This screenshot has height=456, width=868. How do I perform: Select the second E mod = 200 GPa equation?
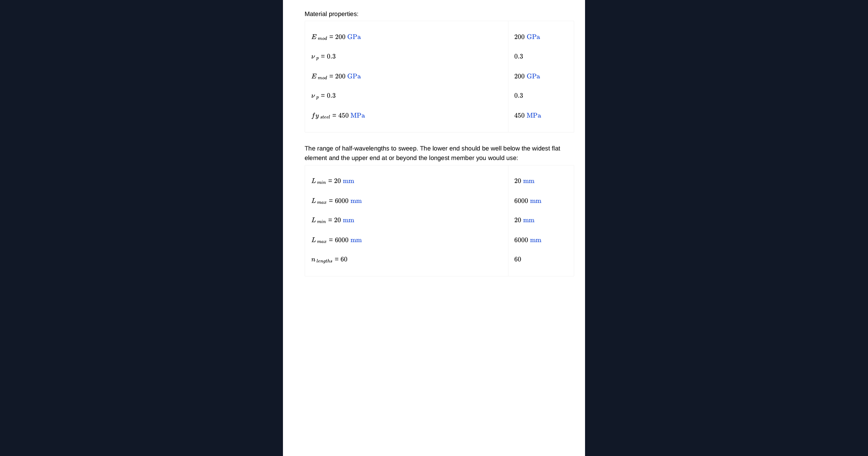tap(336, 77)
